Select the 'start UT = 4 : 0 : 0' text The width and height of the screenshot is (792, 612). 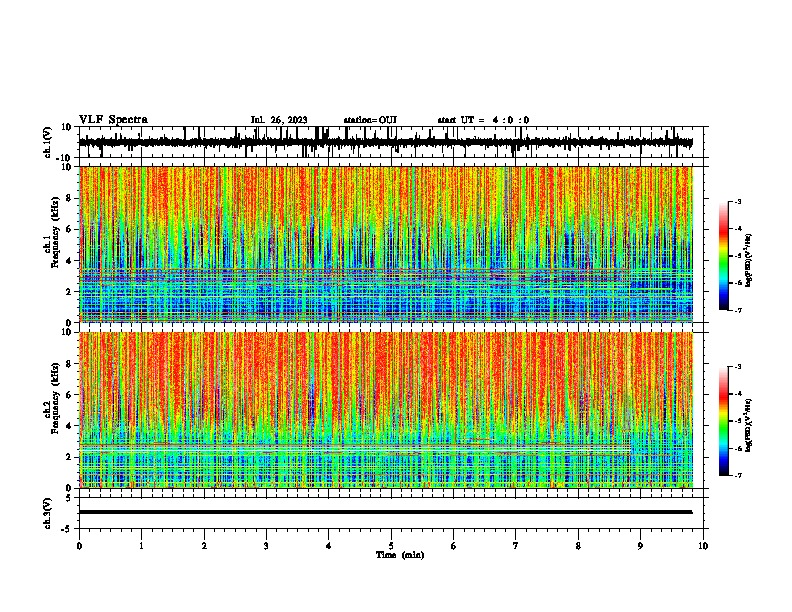point(483,120)
